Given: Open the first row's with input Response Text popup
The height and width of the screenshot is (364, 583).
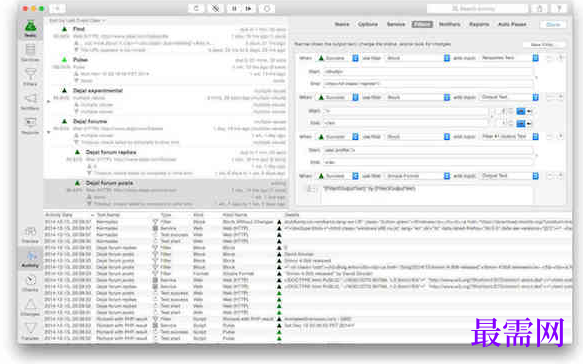Looking at the screenshot, I should 509,58.
